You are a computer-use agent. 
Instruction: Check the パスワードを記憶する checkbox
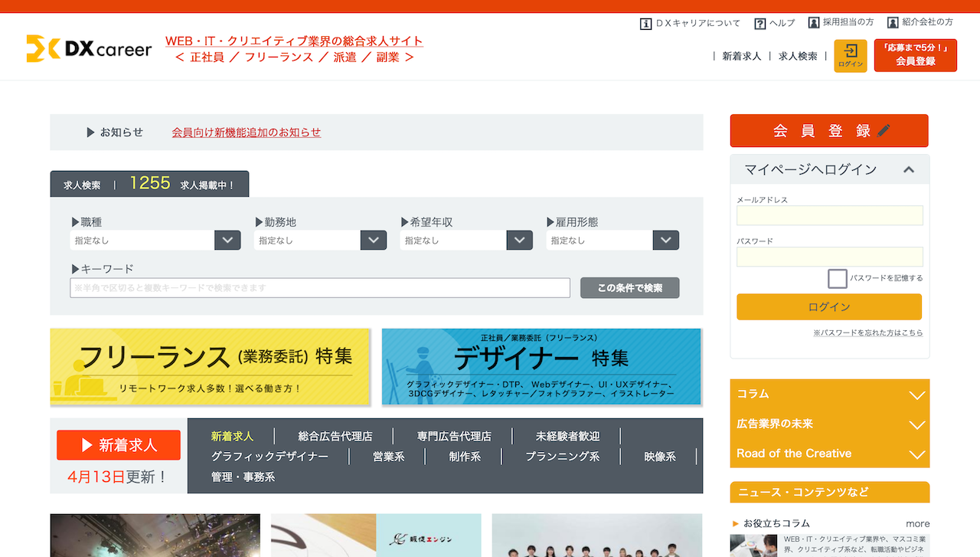click(838, 278)
